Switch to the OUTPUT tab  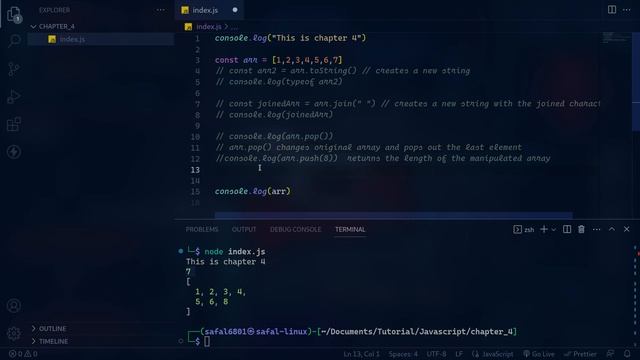(244, 229)
